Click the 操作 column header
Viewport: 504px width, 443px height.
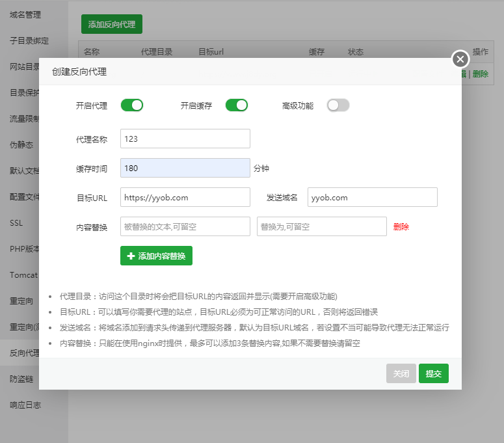(480, 52)
